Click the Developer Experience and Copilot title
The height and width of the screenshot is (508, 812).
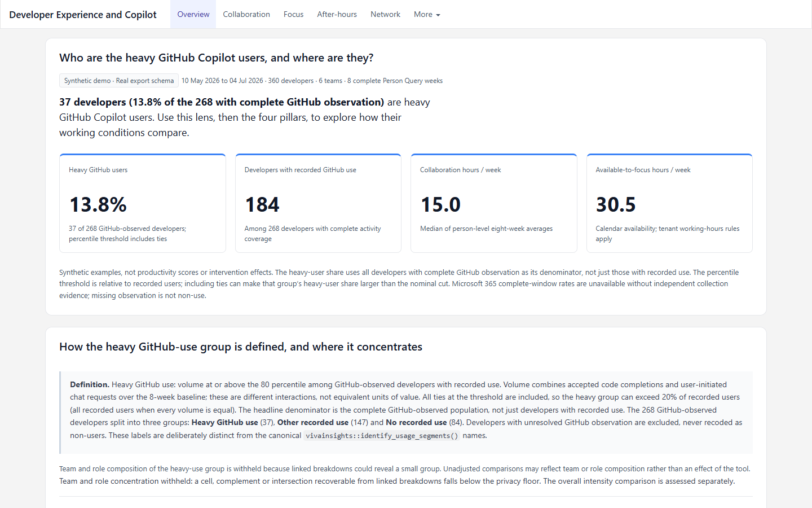pos(83,15)
